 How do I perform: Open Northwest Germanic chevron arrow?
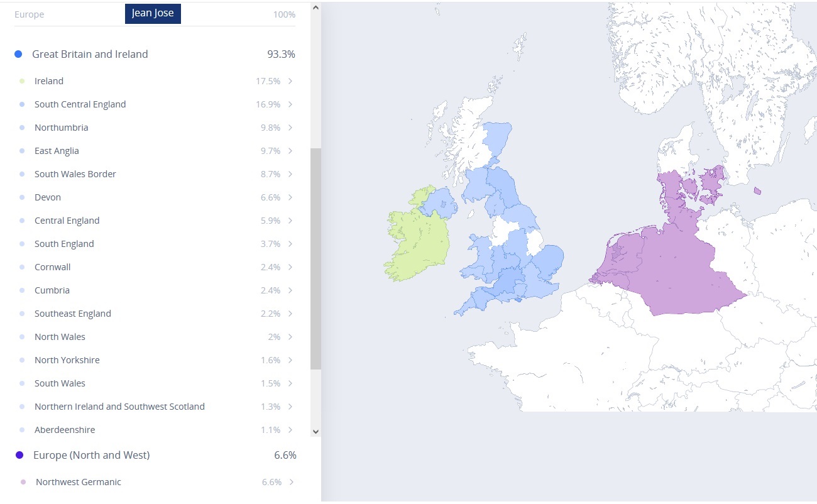point(290,482)
